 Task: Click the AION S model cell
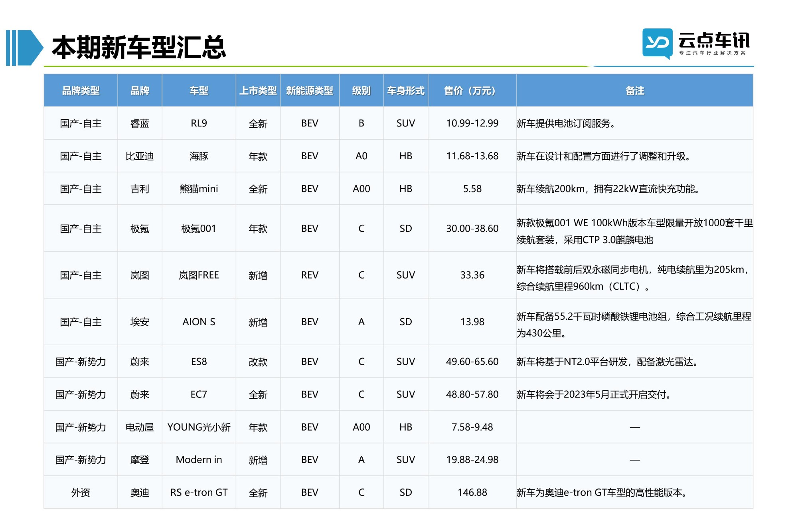tap(199, 322)
